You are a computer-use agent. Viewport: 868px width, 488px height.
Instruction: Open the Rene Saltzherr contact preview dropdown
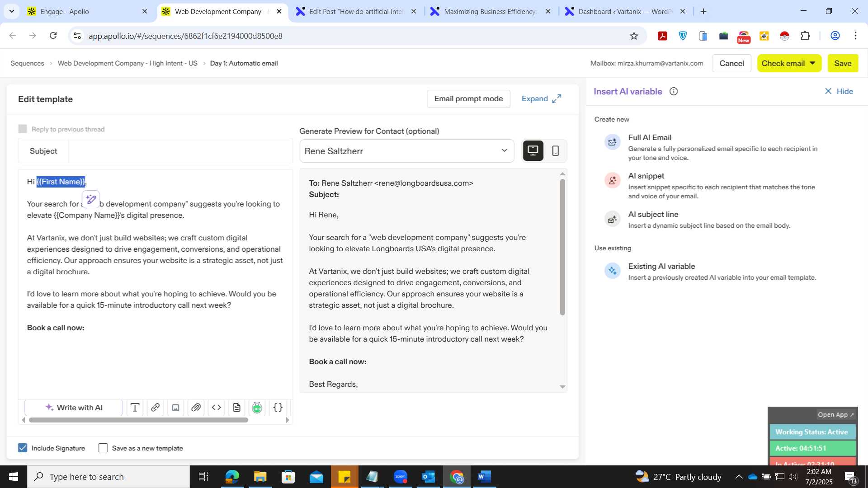(406, 151)
